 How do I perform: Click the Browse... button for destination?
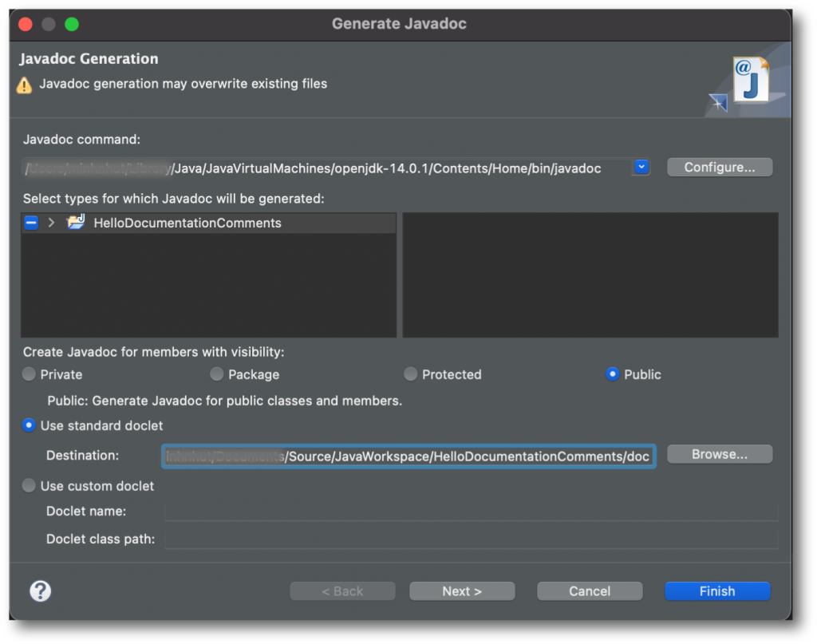click(x=720, y=454)
